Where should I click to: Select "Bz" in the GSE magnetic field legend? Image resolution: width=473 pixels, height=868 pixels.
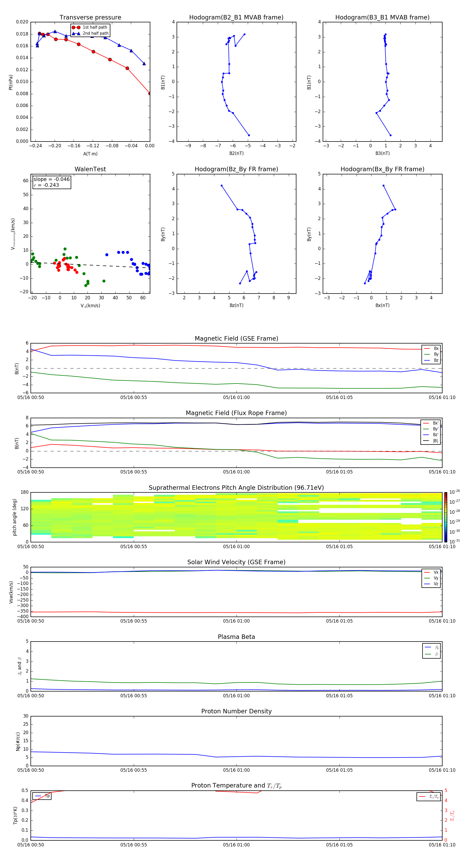(431, 360)
